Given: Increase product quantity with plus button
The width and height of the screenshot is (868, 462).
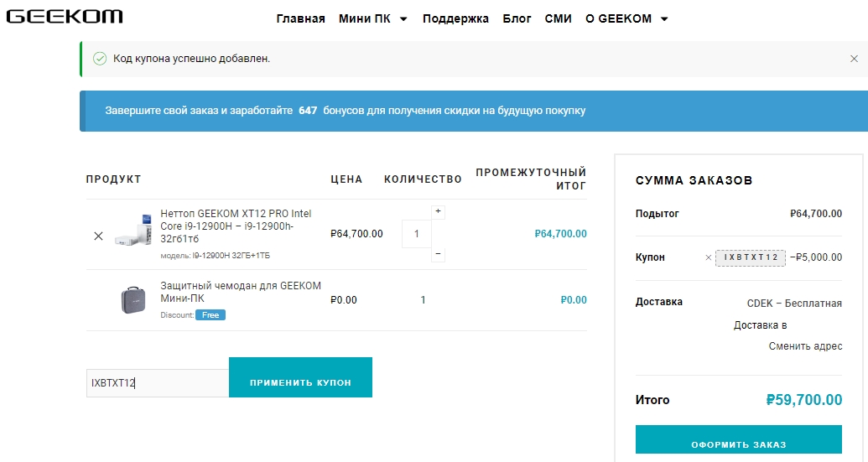Looking at the screenshot, I should point(438,212).
